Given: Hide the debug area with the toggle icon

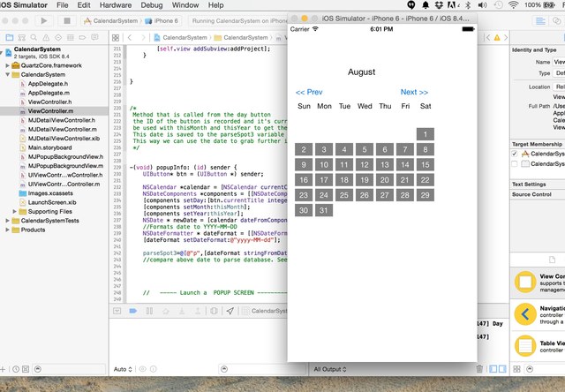Looking at the screenshot, I should pyautogui.click(x=117, y=311).
